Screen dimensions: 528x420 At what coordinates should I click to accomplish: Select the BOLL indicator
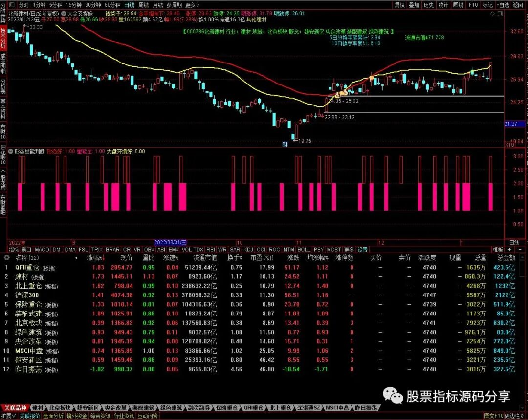pos(304,250)
